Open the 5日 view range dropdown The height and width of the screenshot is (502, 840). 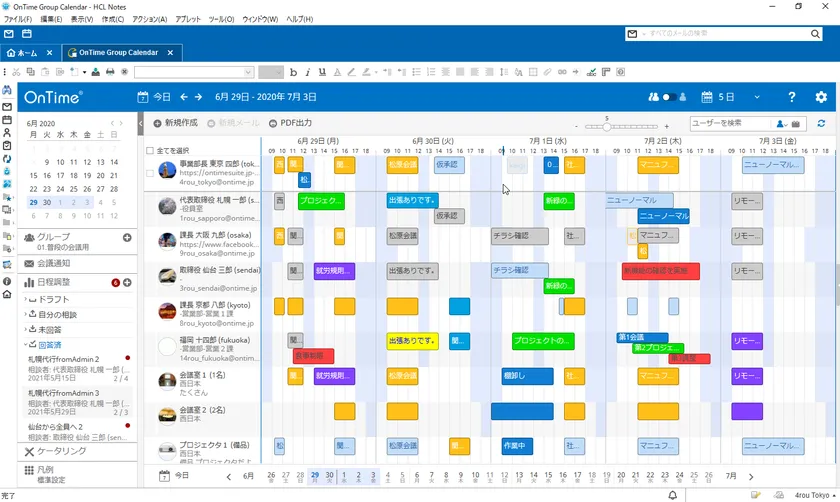[756, 97]
